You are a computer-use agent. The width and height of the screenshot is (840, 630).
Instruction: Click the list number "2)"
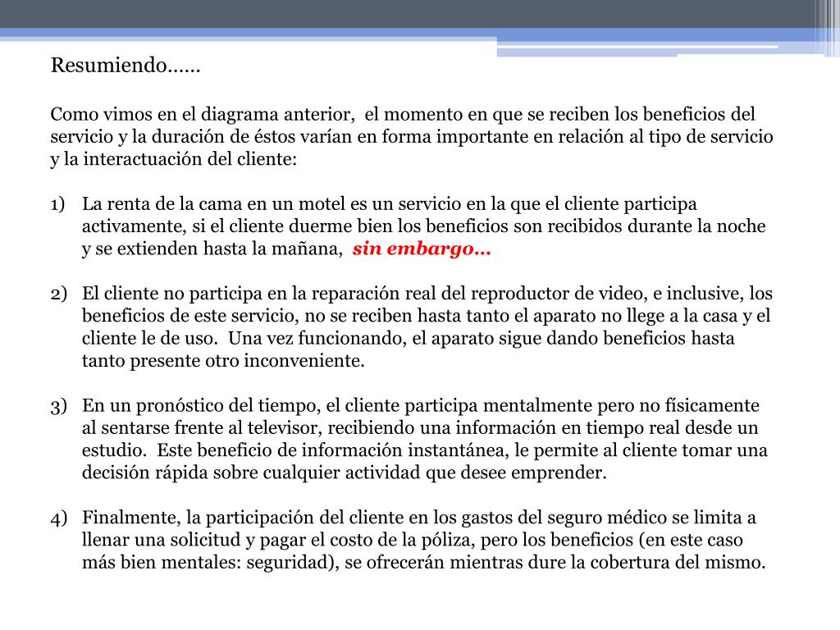coord(58,294)
